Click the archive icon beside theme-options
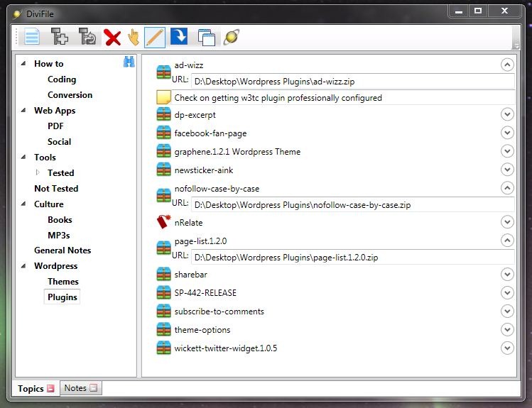 tap(164, 329)
